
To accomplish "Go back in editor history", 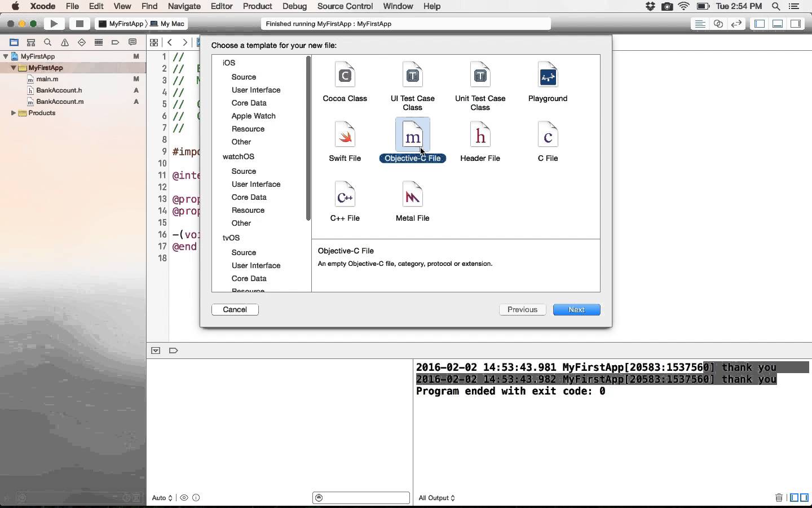I will tap(170, 42).
